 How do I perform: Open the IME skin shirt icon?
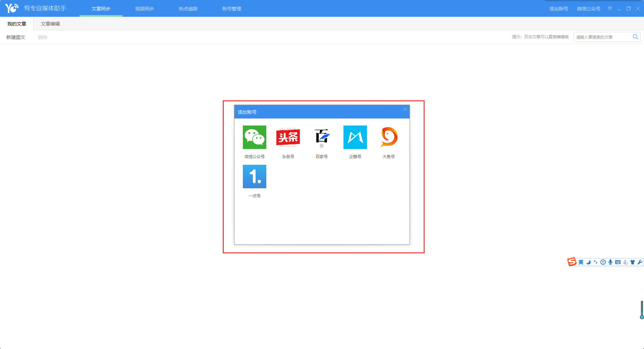[633, 262]
